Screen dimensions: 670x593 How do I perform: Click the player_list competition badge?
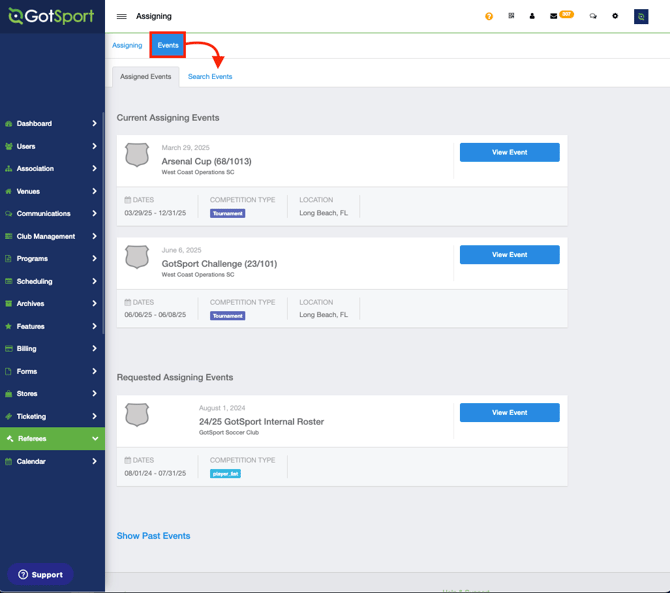(x=225, y=474)
